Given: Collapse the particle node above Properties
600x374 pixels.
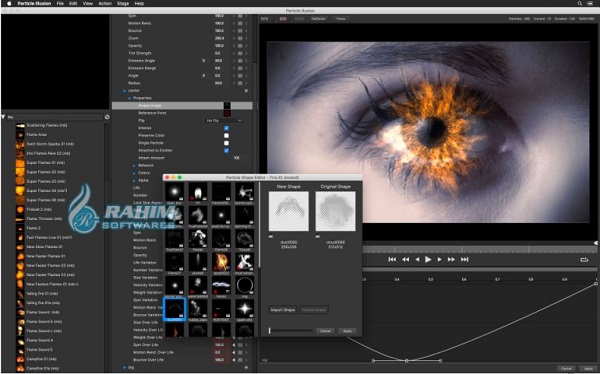Looking at the screenshot, I should click(124, 91).
